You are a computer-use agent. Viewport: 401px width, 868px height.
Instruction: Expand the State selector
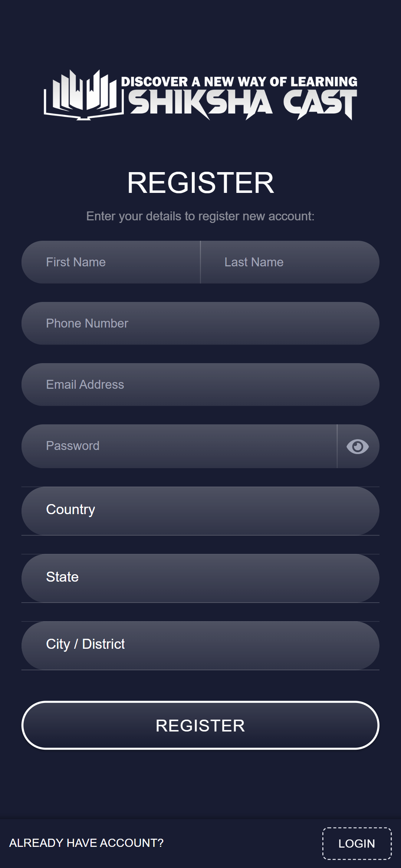[x=200, y=578]
